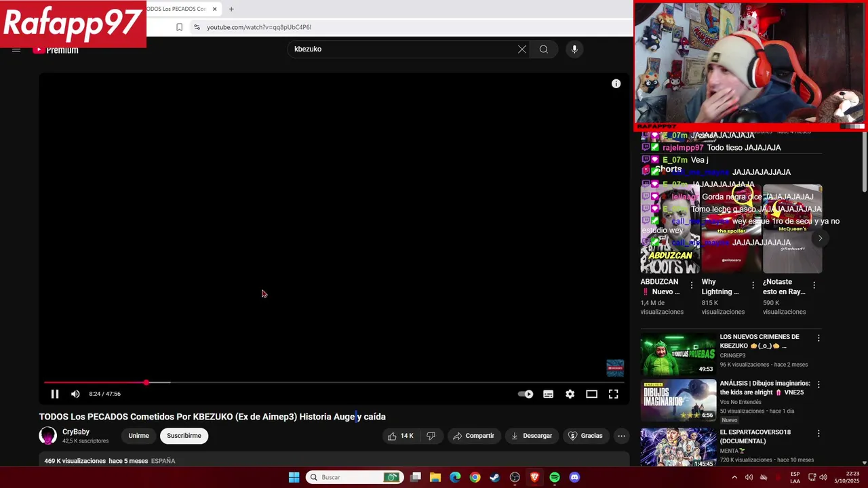
Task: Open Steam from the taskbar
Action: pos(495,477)
